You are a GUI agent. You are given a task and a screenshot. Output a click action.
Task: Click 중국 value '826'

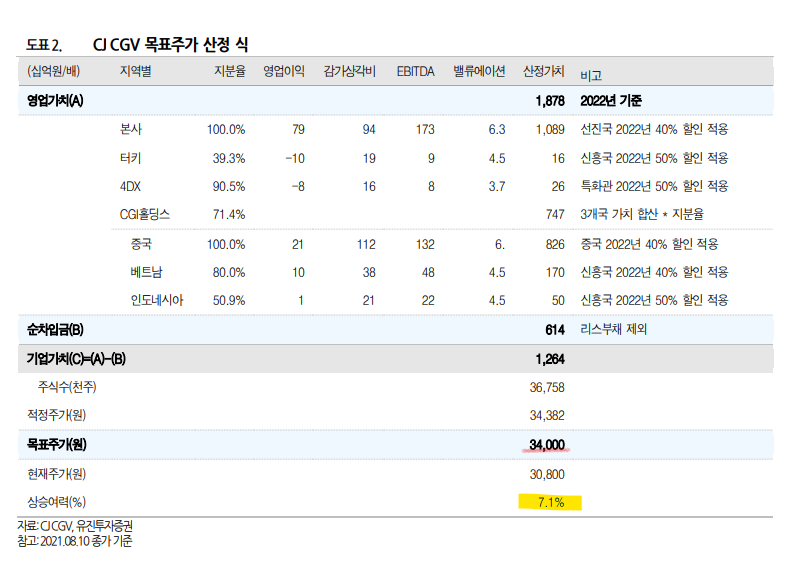(x=555, y=244)
